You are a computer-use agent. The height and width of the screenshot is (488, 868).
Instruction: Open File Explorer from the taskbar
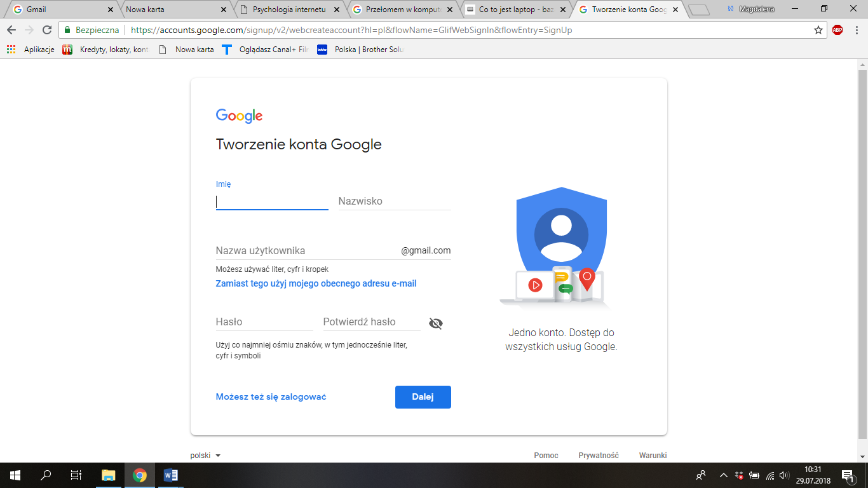[109, 475]
